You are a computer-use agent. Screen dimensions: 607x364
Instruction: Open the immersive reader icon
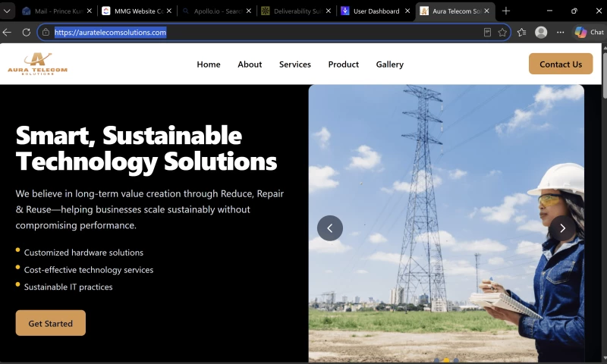[487, 32]
